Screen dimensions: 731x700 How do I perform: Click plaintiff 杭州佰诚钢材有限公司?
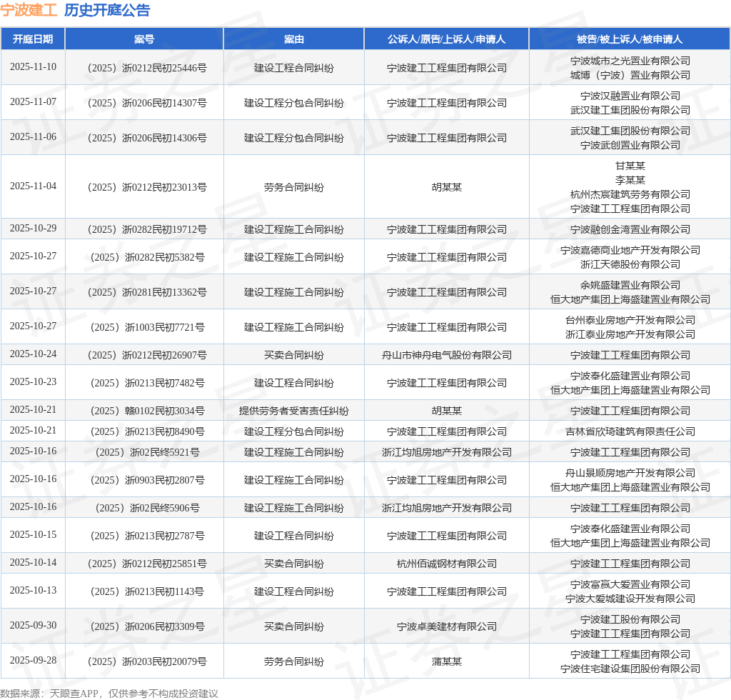click(x=446, y=564)
